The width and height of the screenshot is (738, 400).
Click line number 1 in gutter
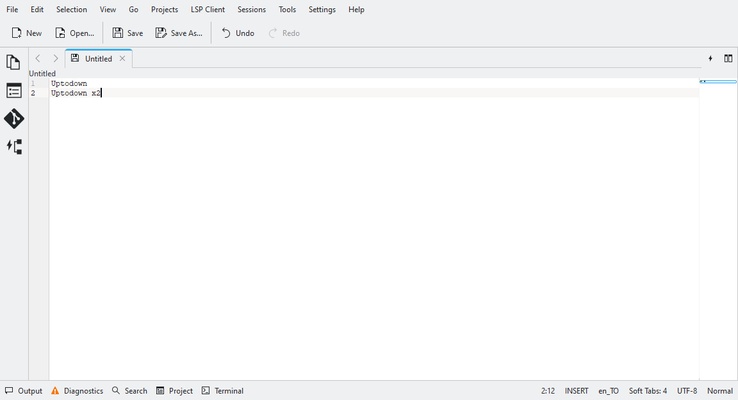[x=33, y=83]
